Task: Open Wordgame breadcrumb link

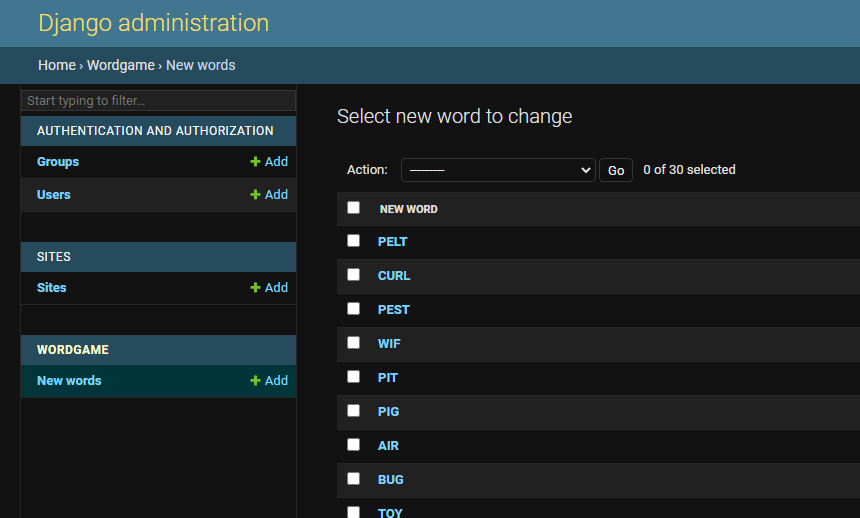Action: tap(121, 65)
